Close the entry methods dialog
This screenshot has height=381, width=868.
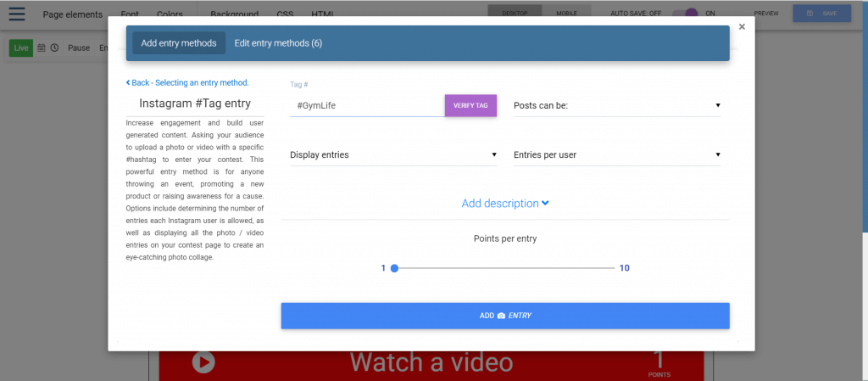[x=742, y=26]
